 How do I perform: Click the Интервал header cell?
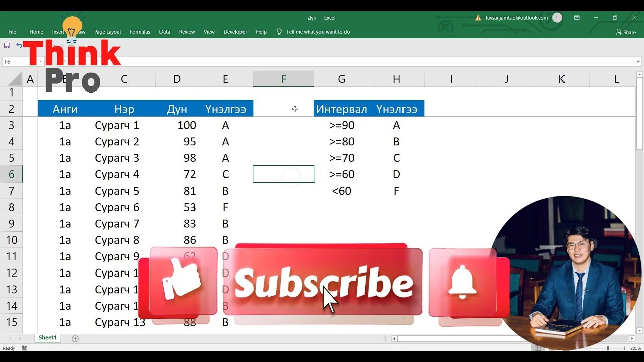pos(341,109)
